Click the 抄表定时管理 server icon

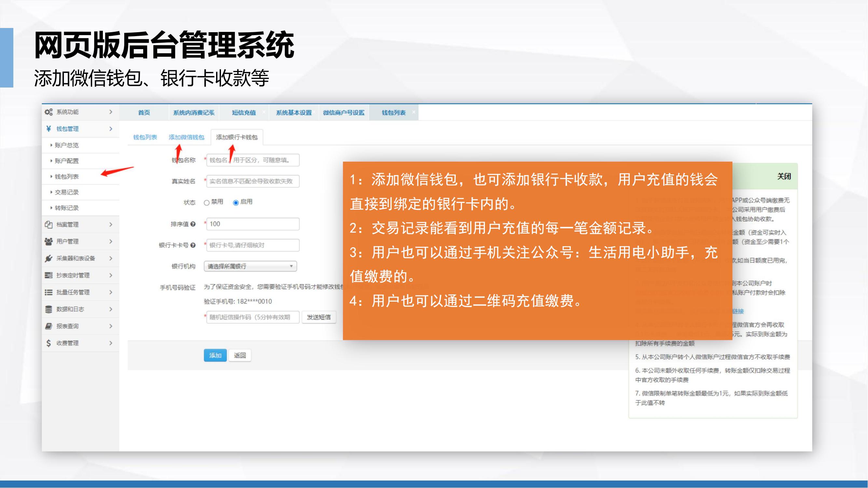point(48,275)
